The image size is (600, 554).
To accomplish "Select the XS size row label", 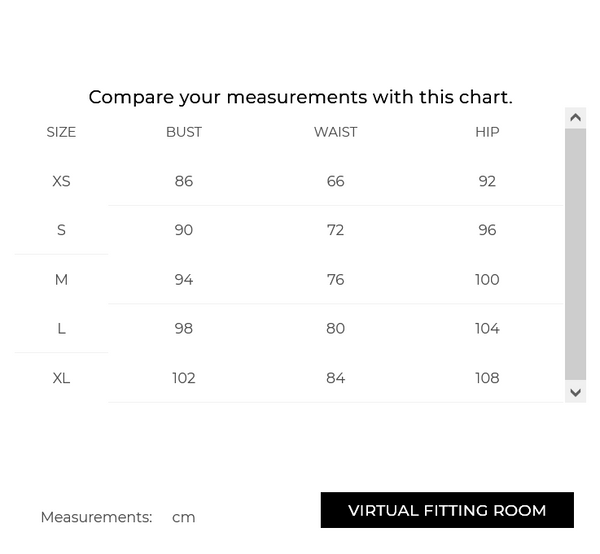I will (x=61, y=181).
